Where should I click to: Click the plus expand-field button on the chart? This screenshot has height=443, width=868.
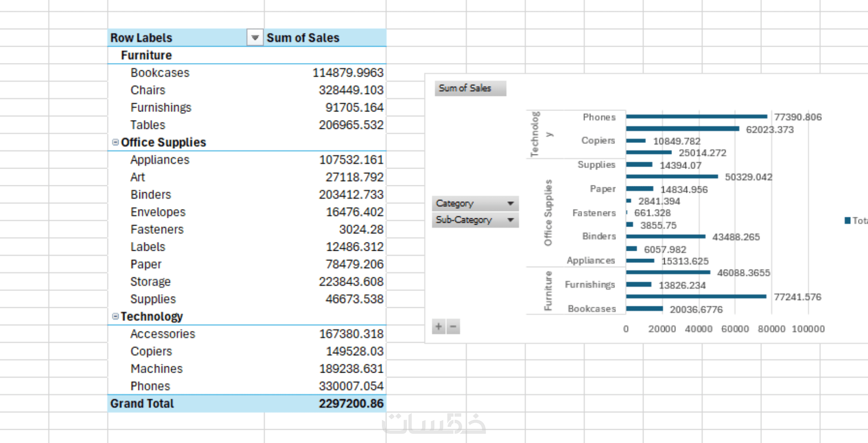click(x=439, y=327)
